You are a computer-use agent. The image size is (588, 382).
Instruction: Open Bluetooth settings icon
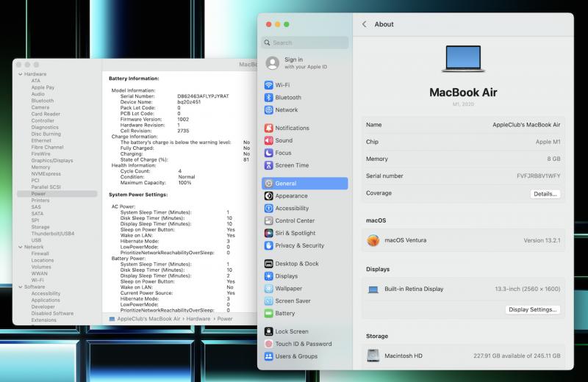(268, 98)
